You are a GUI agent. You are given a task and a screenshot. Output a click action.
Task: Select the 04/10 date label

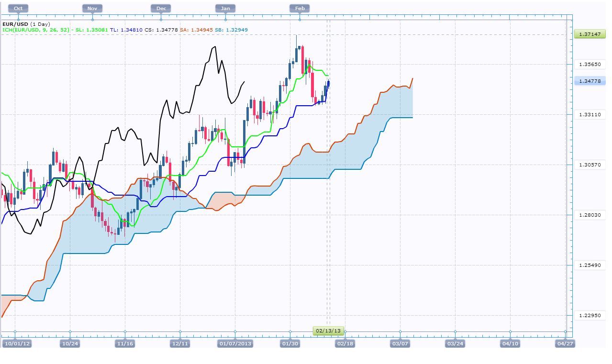click(510, 343)
